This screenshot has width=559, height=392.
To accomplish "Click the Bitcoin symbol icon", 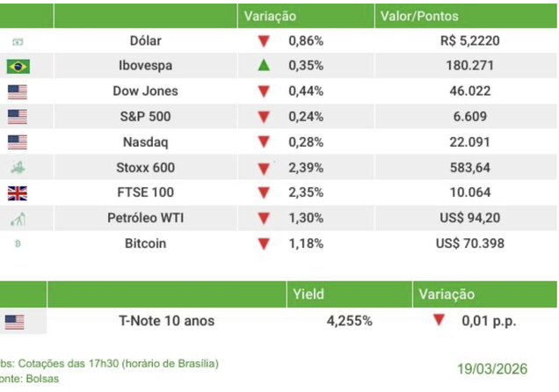I will click(18, 243).
